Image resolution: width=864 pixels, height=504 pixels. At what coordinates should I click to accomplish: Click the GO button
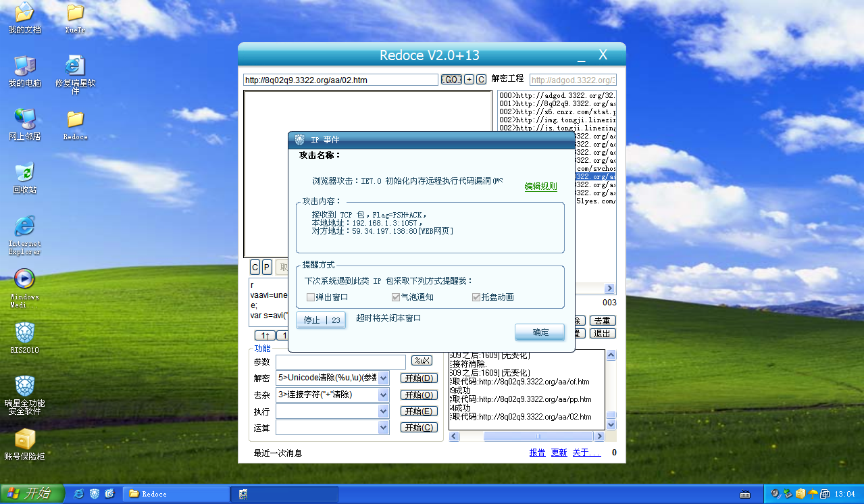pyautogui.click(x=451, y=80)
